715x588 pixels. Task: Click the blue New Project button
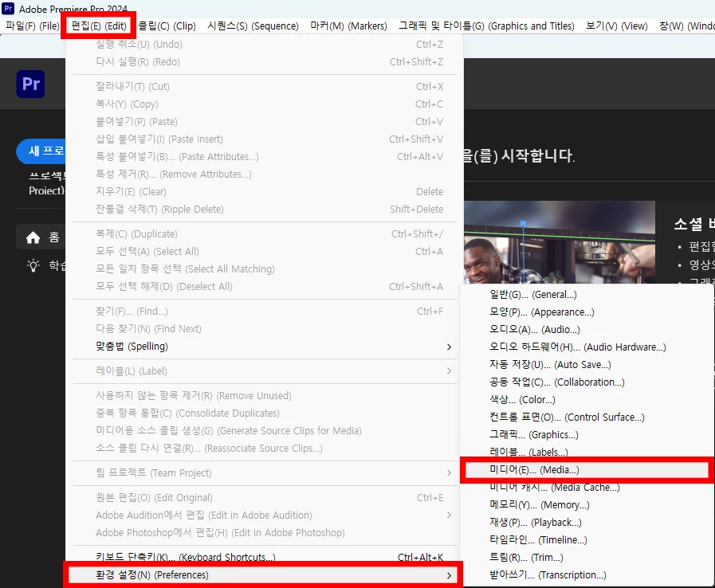point(41,151)
